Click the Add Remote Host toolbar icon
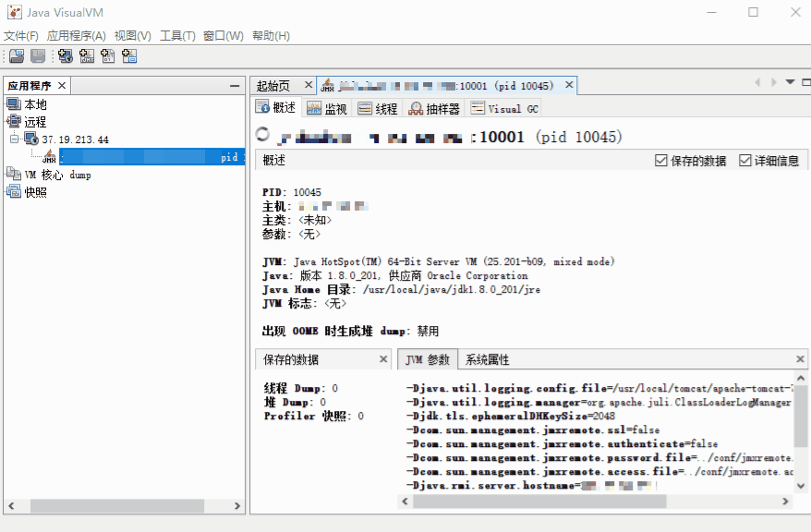 [x=66, y=55]
